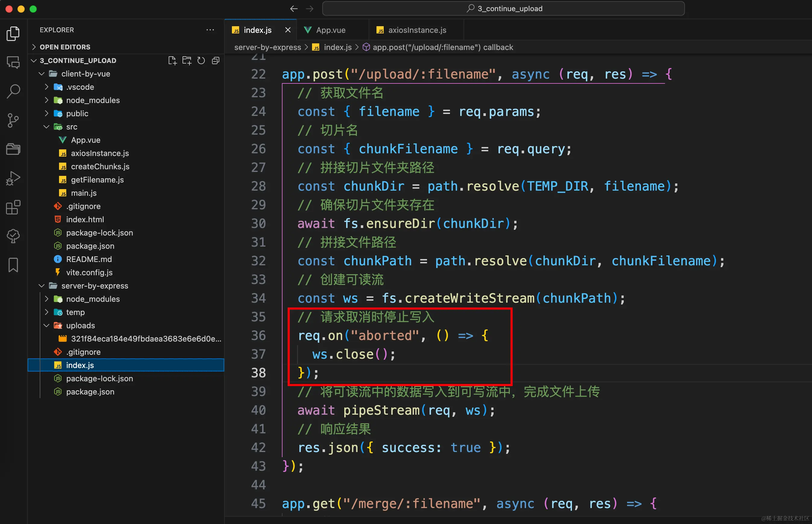
Task: Click the New Folder icon in explorer header
Action: (x=187, y=61)
